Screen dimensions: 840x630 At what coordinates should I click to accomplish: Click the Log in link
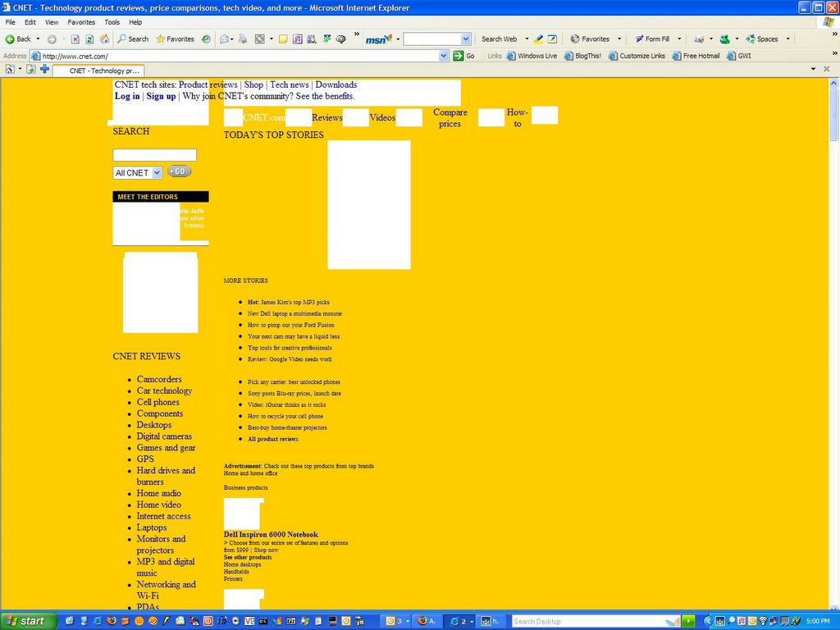click(127, 97)
